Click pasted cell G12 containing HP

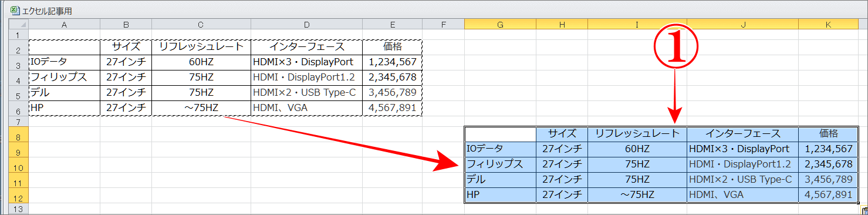click(x=500, y=195)
